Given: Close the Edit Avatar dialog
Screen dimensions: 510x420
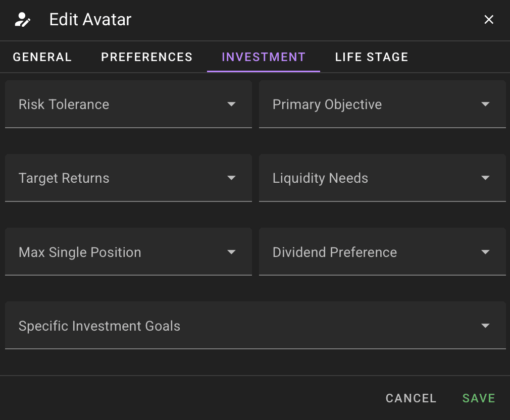Looking at the screenshot, I should pos(489,20).
